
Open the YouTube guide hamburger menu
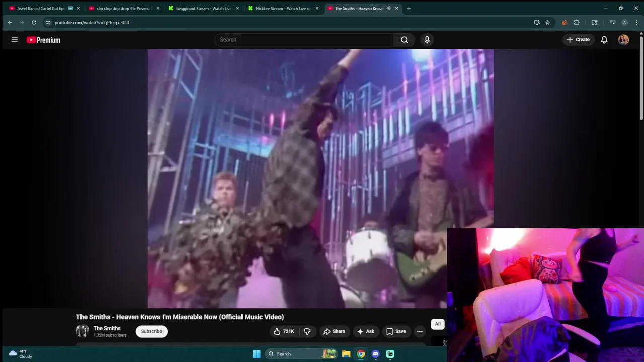15,40
